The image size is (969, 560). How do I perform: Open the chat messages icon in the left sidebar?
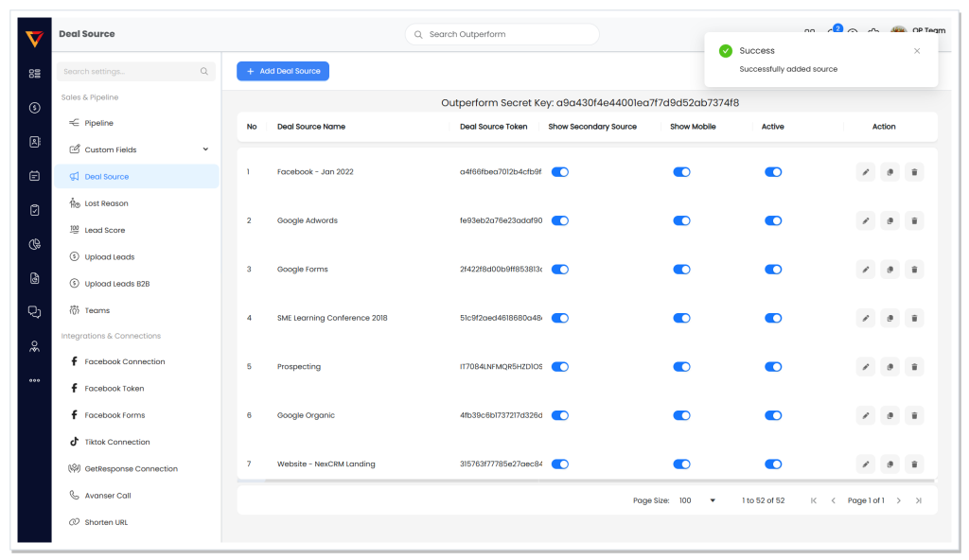click(x=35, y=312)
